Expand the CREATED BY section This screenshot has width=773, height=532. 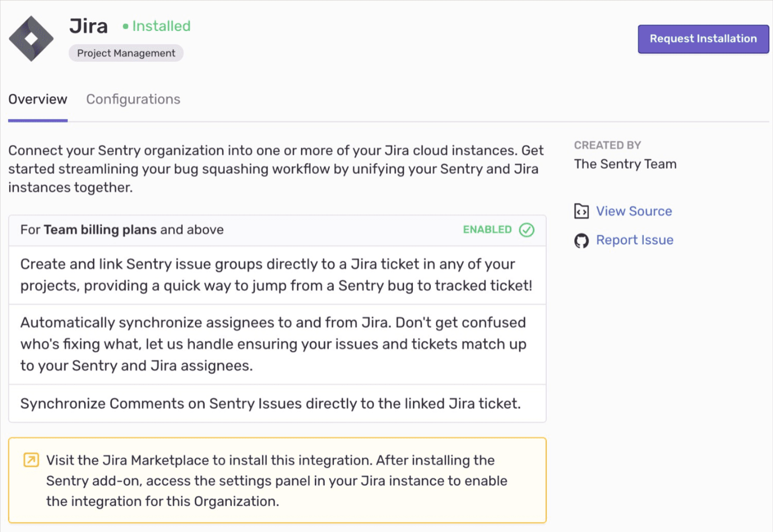(608, 145)
